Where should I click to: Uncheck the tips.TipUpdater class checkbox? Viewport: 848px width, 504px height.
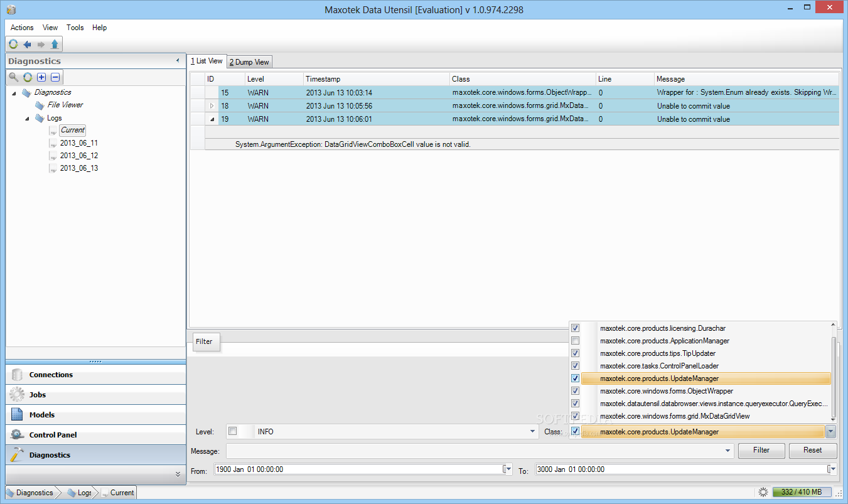coord(575,353)
